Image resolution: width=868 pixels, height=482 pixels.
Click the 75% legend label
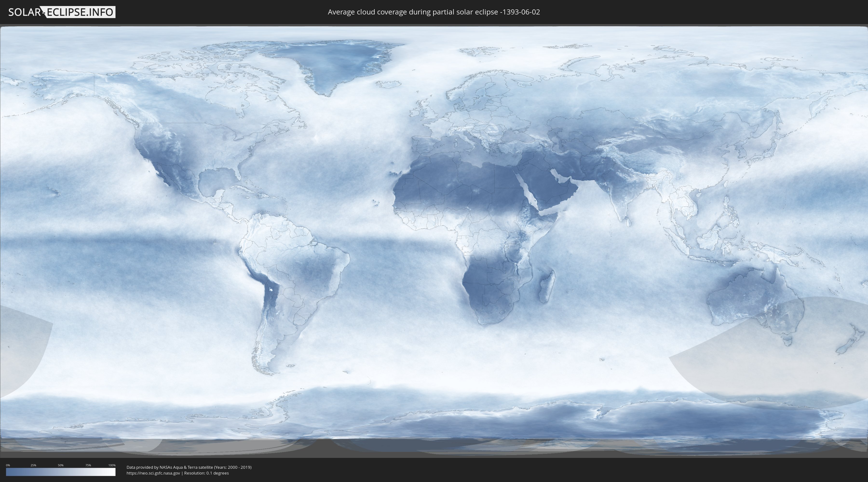(x=88, y=465)
